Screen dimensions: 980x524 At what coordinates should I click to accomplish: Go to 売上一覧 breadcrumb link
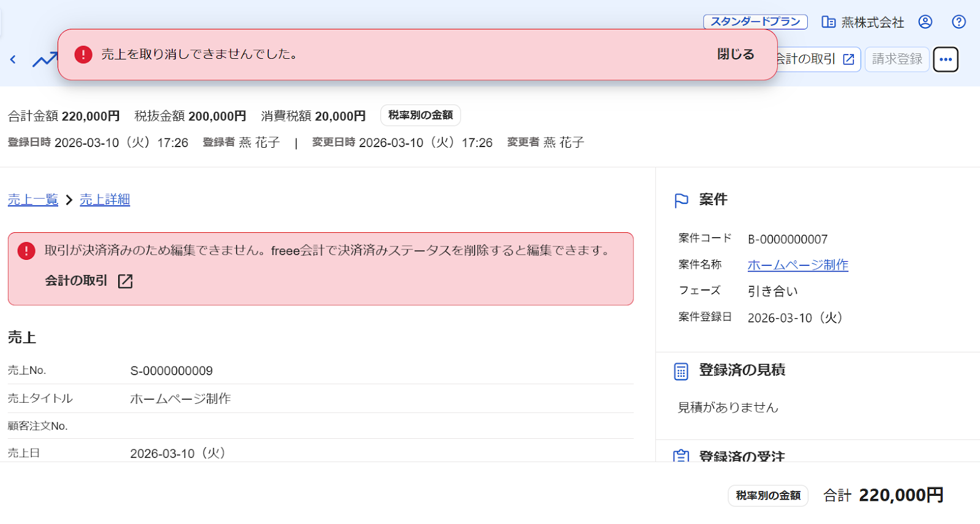coord(33,200)
